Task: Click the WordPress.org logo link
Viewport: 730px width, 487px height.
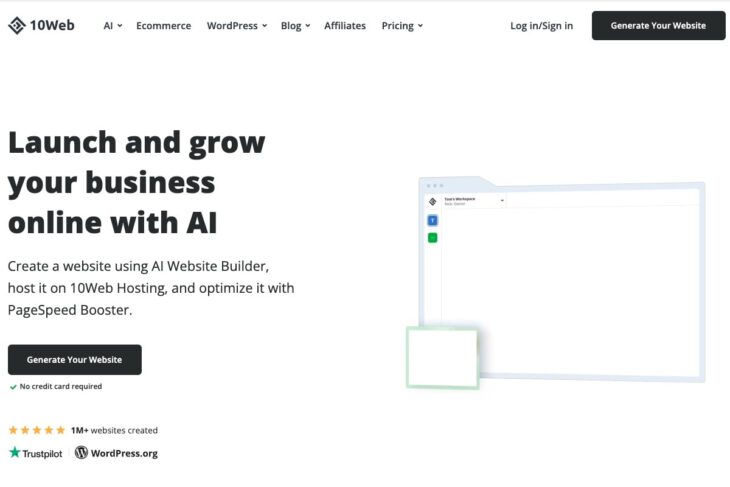Action: tap(116, 453)
